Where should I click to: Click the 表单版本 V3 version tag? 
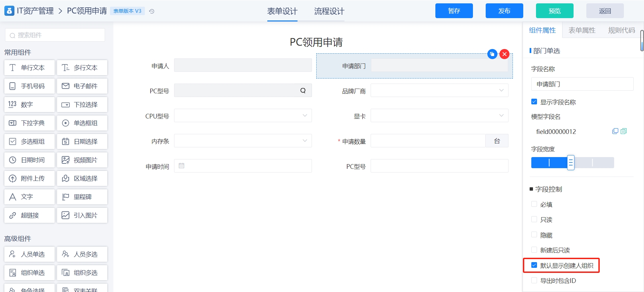tap(127, 11)
